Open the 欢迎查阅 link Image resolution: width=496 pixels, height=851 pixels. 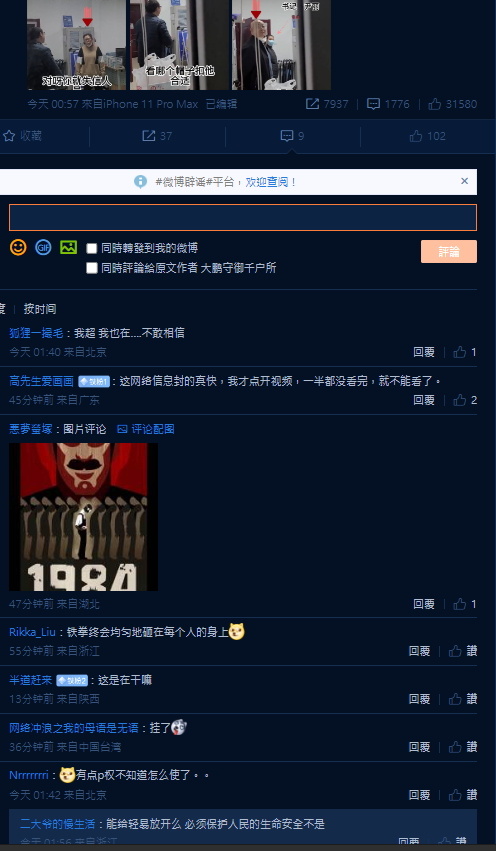coord(266,182)
